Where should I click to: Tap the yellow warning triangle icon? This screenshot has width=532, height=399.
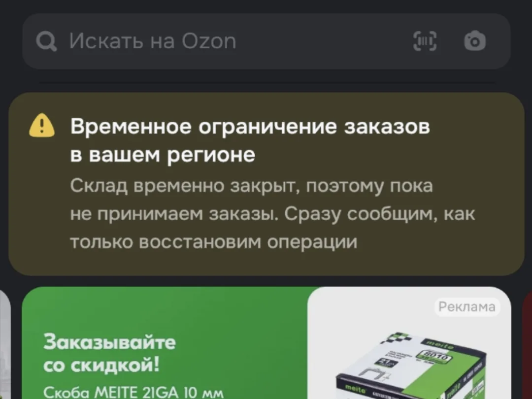(42, 125)
